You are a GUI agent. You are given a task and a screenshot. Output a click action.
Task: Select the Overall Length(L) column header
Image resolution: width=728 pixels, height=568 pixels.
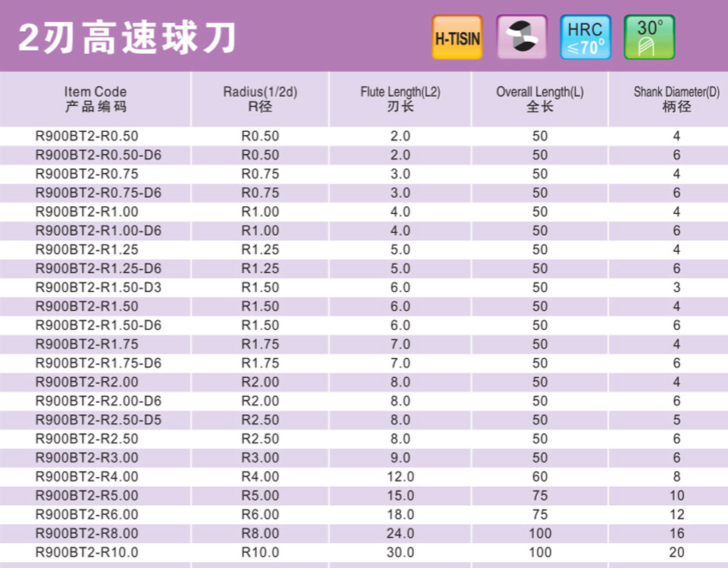[540, 99]
